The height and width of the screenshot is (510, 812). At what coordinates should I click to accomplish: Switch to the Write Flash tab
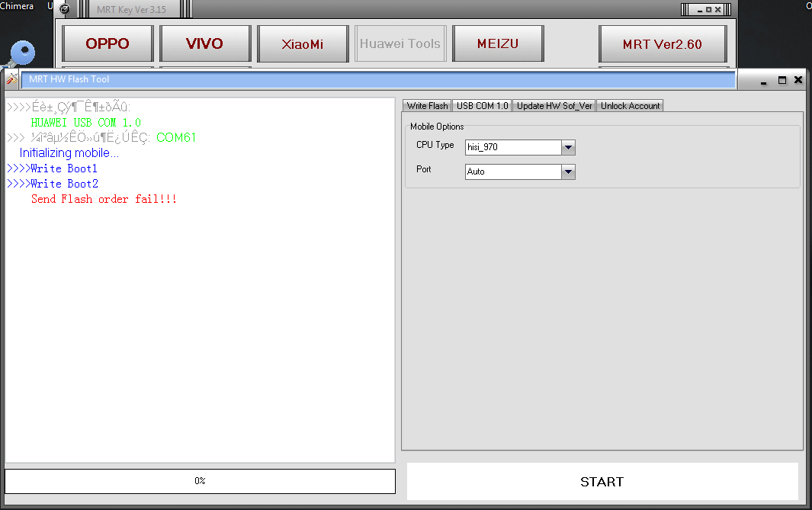click(x=427, y=106)
